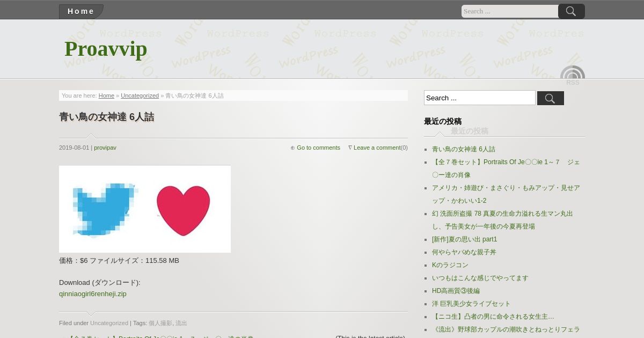Open sidebar post HD高画質③後編

tap(456, 291)
